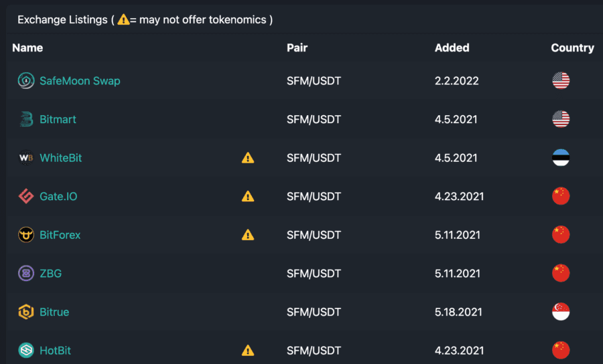Click the ZBG exchange logo icon
The image size is (603, 364).
tap(26, 274)
